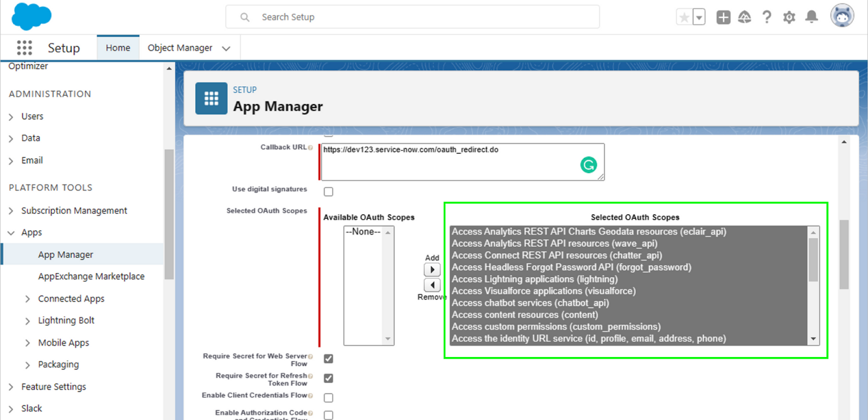Click help icon for Web Server Flow

point(310,357)
